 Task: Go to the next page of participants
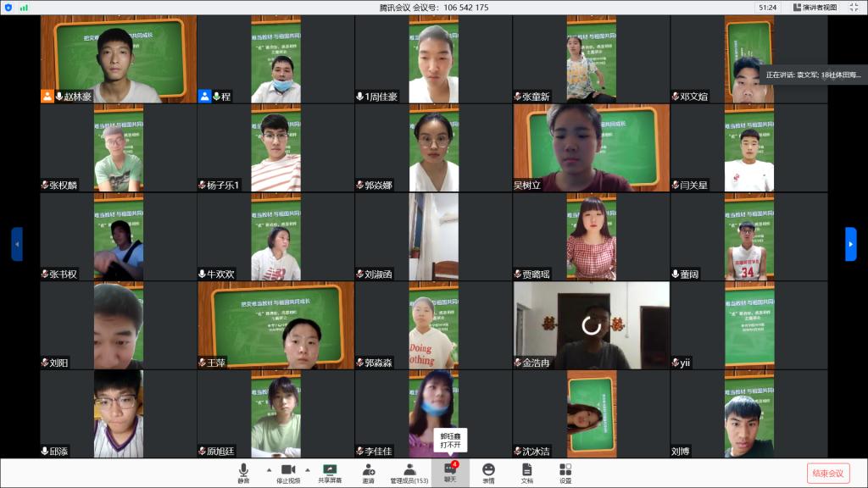(x=850, y=244)
